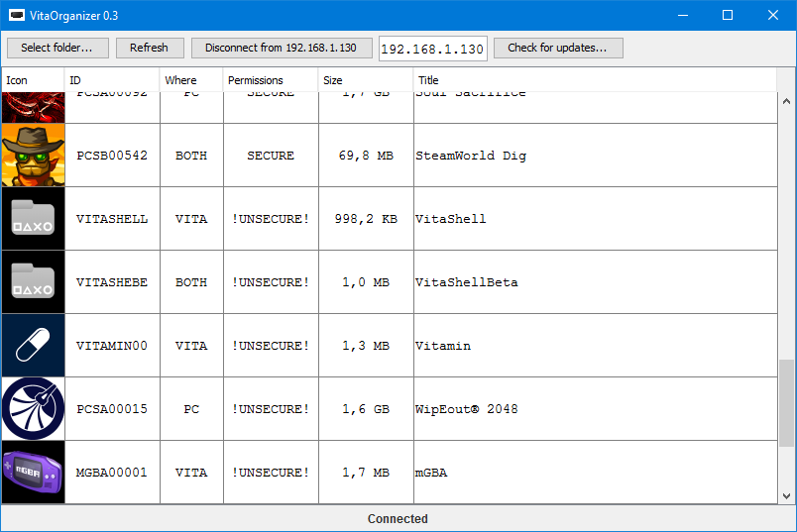Click the vertical scrollbar thumb
This screenshot has width=797, height=532.
(786, 403)
